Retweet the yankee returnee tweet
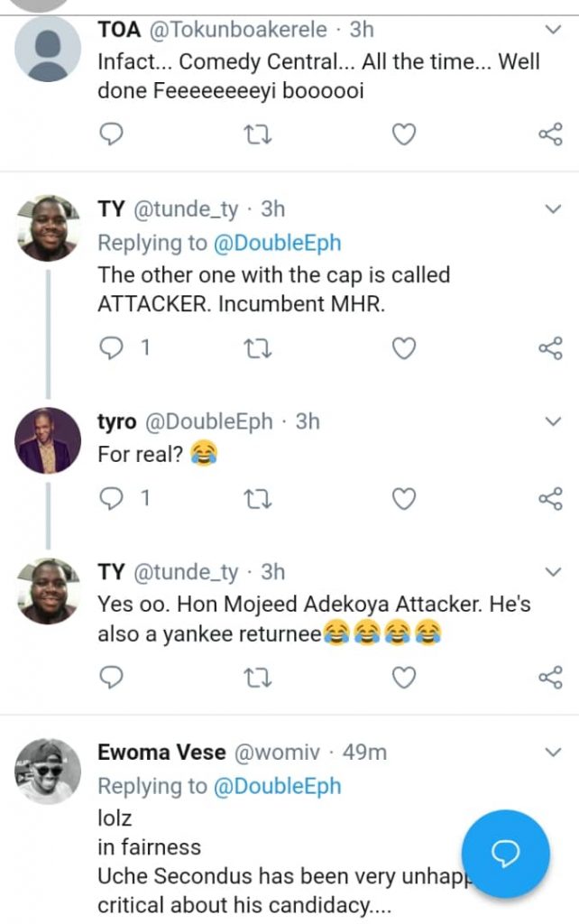 258,677
